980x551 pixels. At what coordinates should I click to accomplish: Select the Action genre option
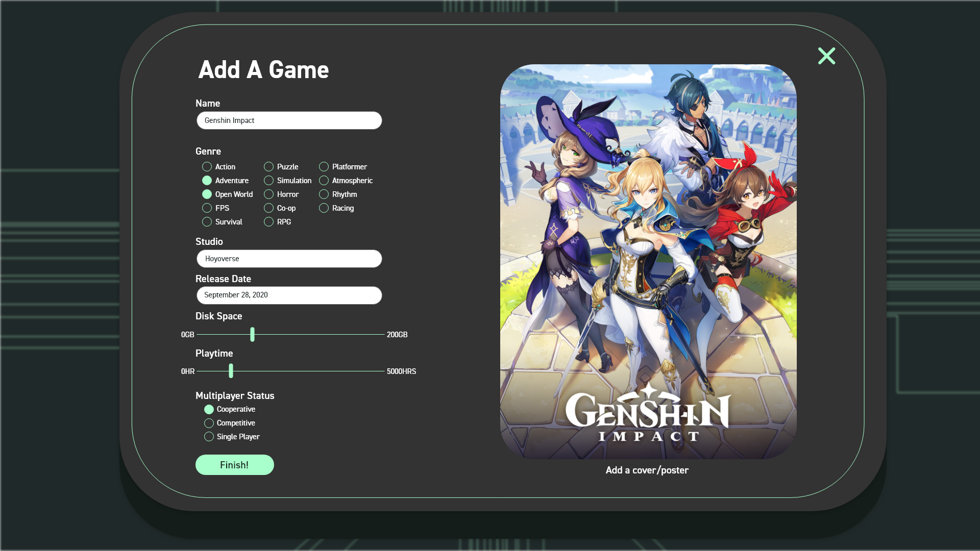[207, 167]
